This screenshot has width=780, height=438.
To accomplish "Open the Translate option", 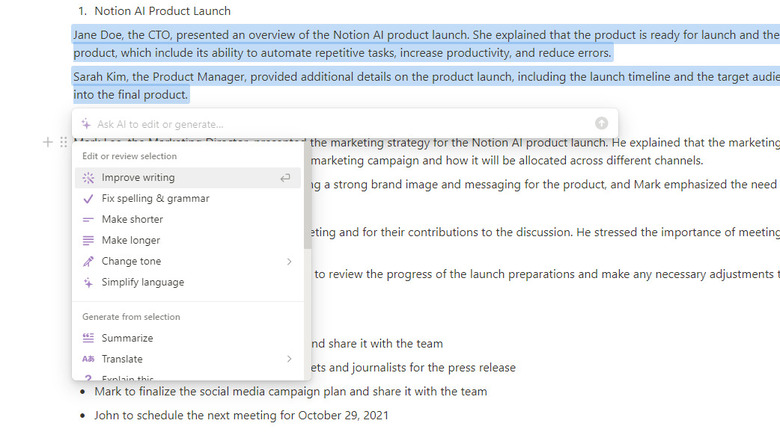I will tap(188, 359).
